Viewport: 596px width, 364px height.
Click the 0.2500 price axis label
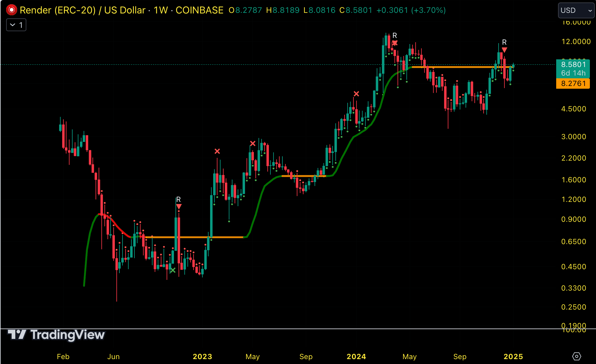click(x=574, y=307)
